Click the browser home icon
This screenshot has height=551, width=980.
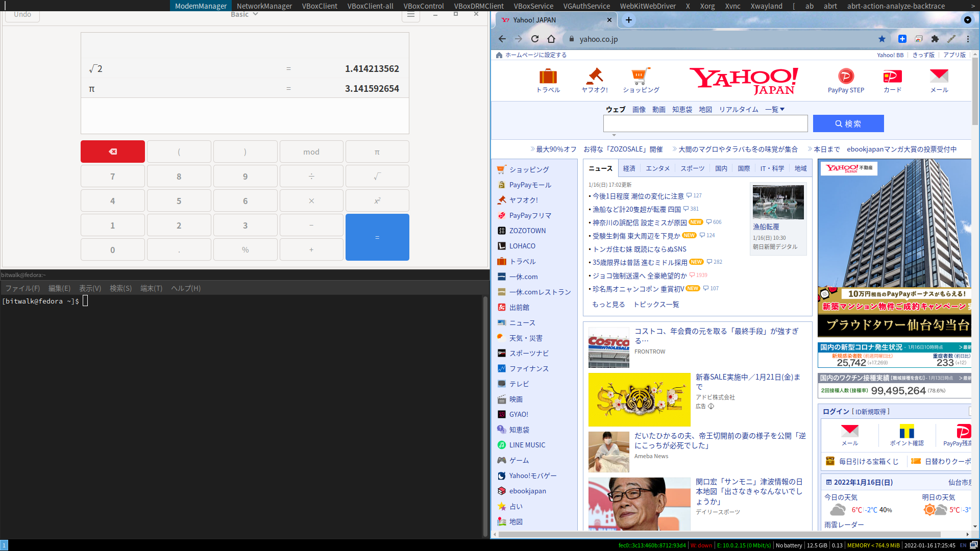(x=551, y=39)
